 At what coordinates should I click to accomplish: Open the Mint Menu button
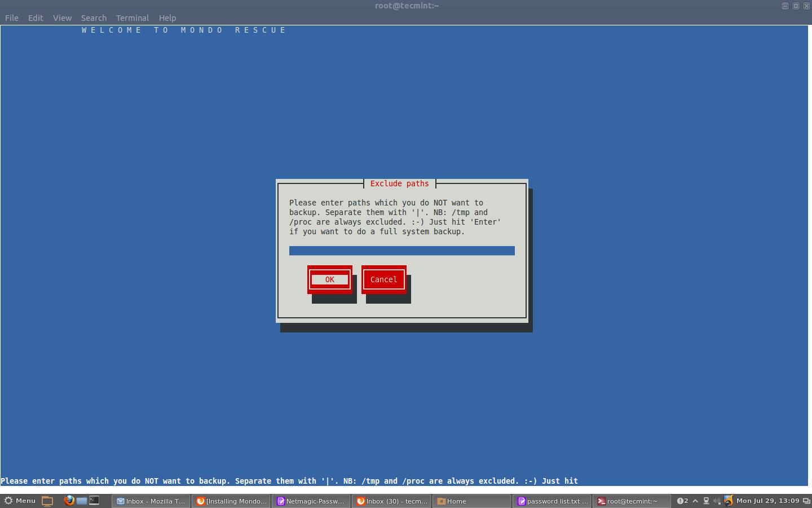coord(20,501)
